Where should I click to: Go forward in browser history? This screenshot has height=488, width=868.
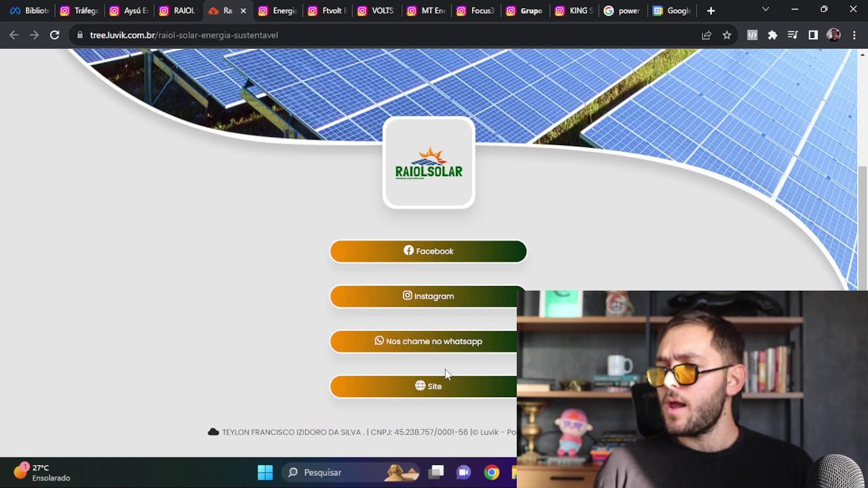click(x=34, y=35)
